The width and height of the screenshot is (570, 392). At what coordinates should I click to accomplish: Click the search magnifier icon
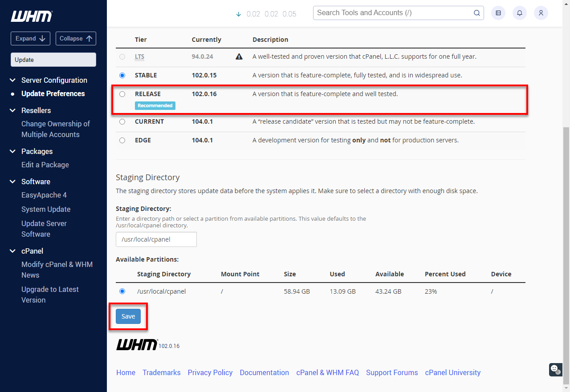[476, 13]
